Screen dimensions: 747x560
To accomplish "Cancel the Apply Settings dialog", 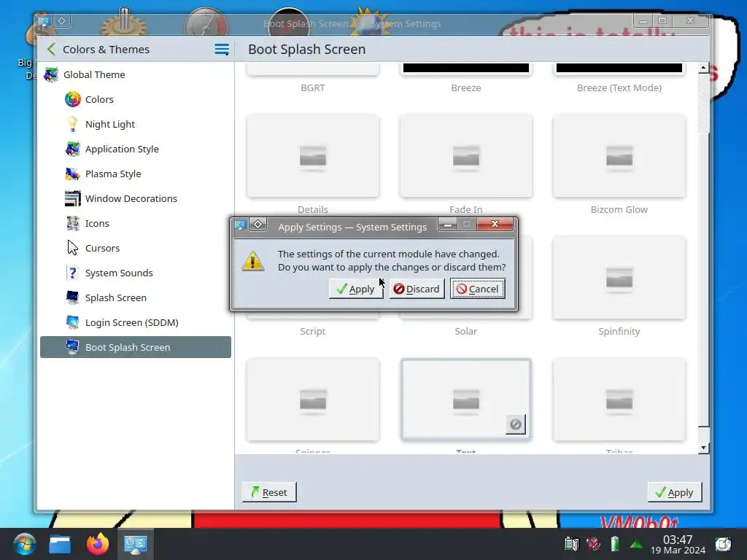I will coord(477,289).
